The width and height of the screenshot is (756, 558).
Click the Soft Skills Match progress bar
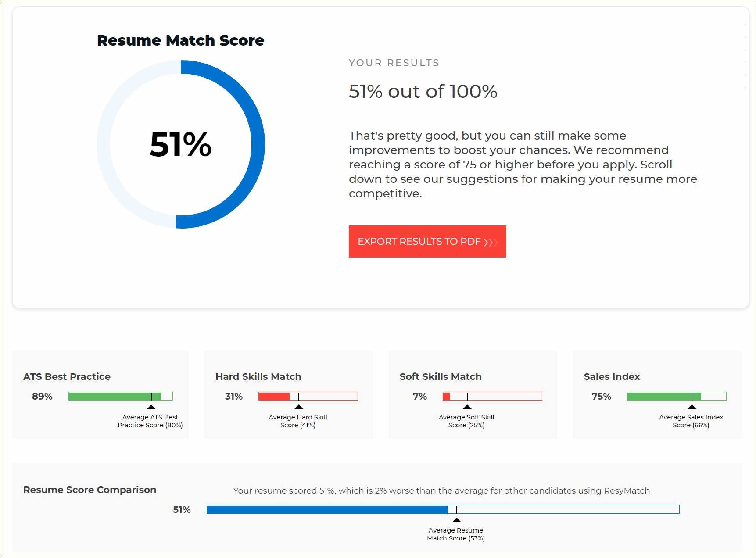coord(491,396)
